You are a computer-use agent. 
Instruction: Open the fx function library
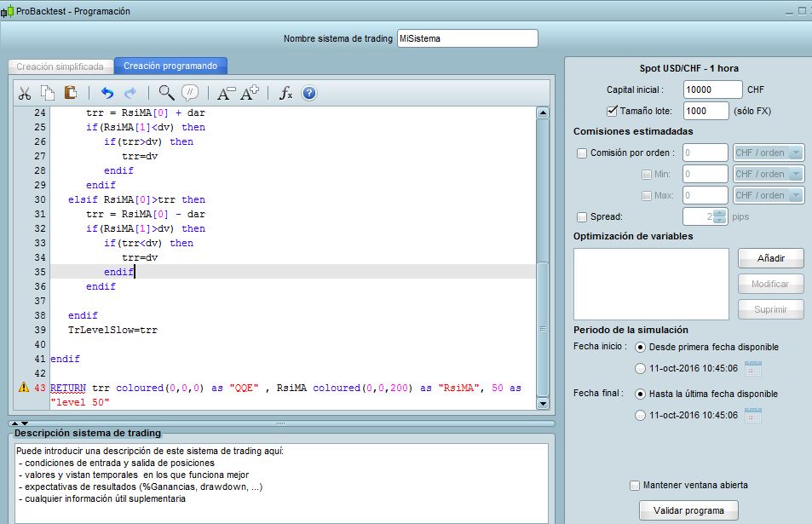[x=286, y=93]
